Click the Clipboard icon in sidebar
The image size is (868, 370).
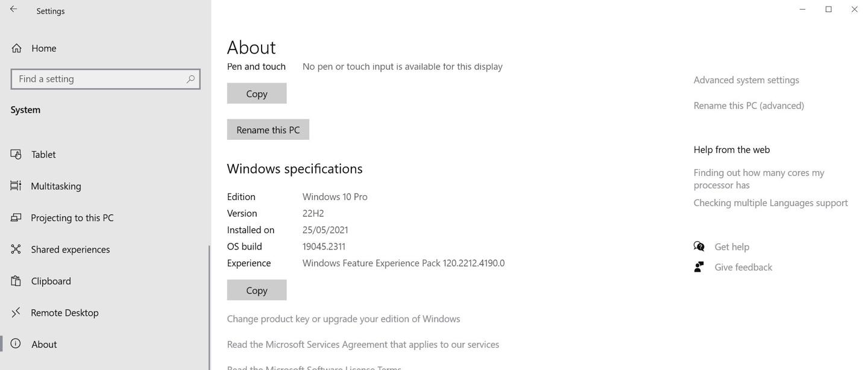16,281
